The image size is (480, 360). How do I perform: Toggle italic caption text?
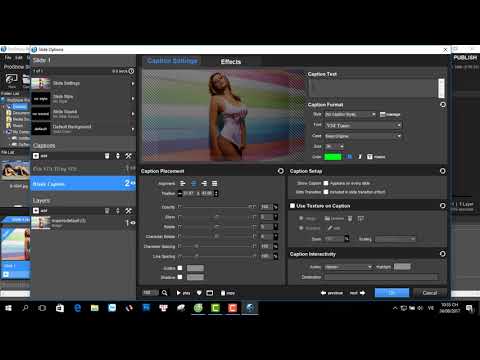[360, 156]
